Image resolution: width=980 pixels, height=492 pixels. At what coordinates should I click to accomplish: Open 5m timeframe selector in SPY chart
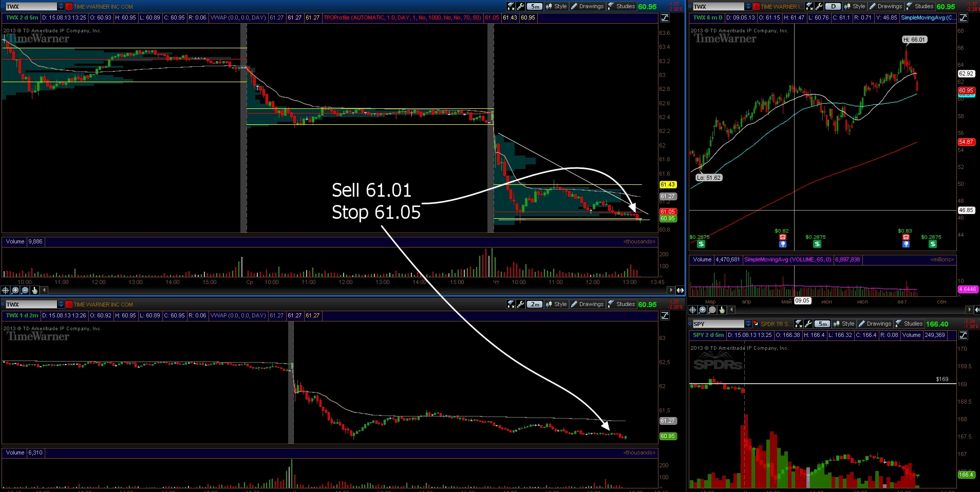click(x=822, y=324)
